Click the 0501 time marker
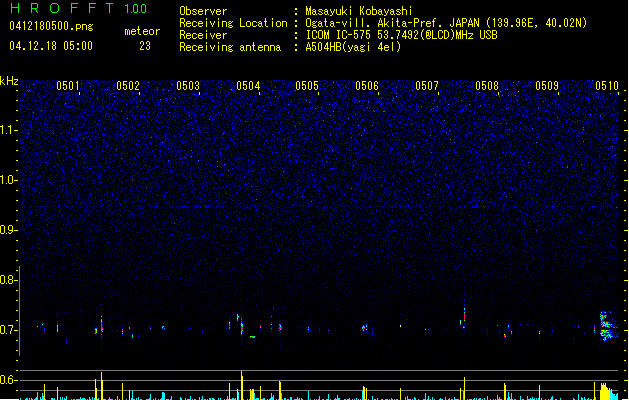 pyautogui.click(x=68, y=86)
